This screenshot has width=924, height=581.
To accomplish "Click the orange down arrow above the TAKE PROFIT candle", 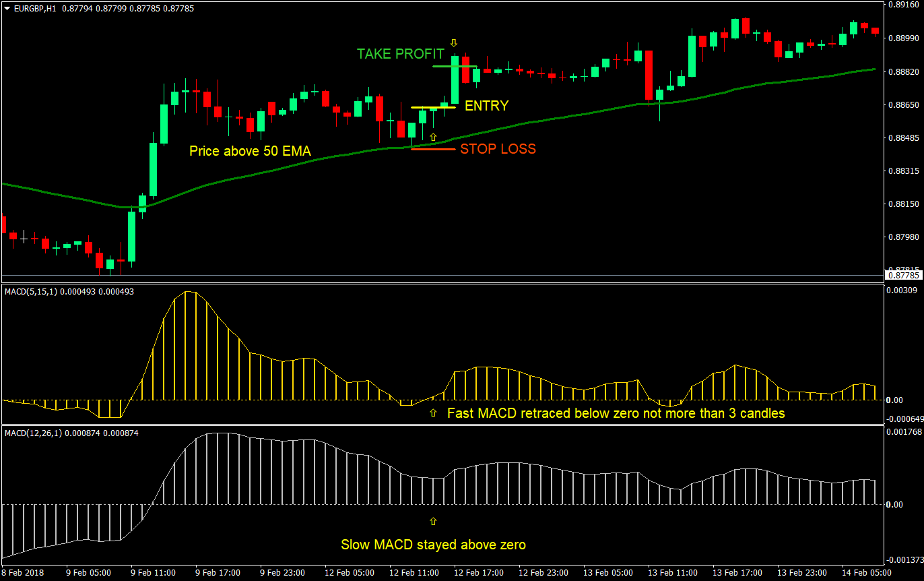I will 455,42.
